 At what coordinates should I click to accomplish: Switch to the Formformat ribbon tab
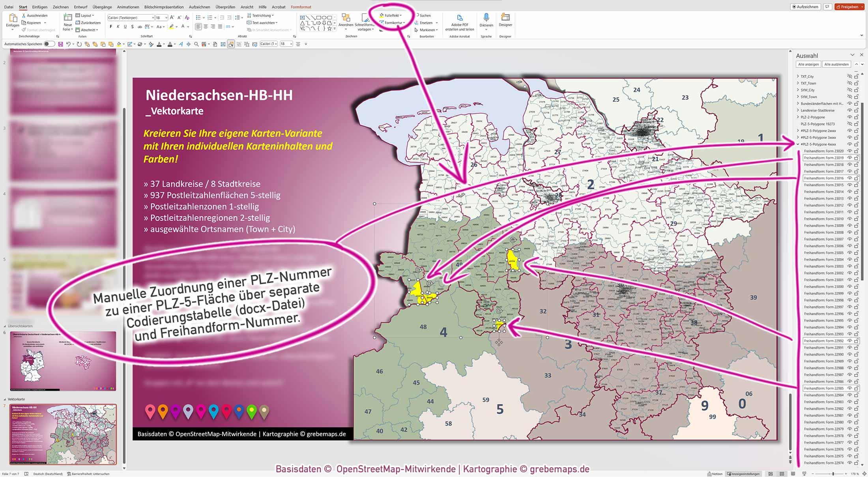point(301,7)
